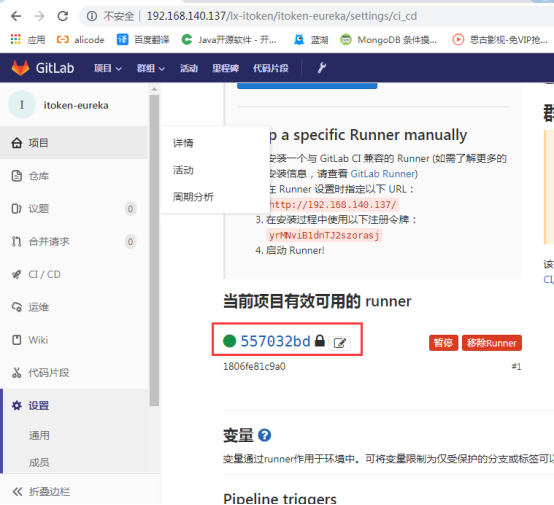Screen dimensions: 554x505
Task: Select 仓库 in the sidebar
Action: point(73,176)
